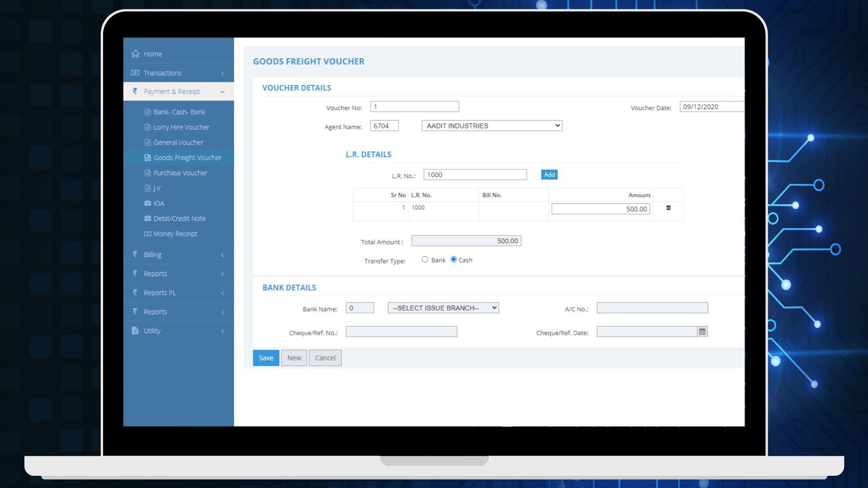The height and width of the screenshot is (488, 868).
Task: Click the Reports PL rupee icon
Action: 135,292
